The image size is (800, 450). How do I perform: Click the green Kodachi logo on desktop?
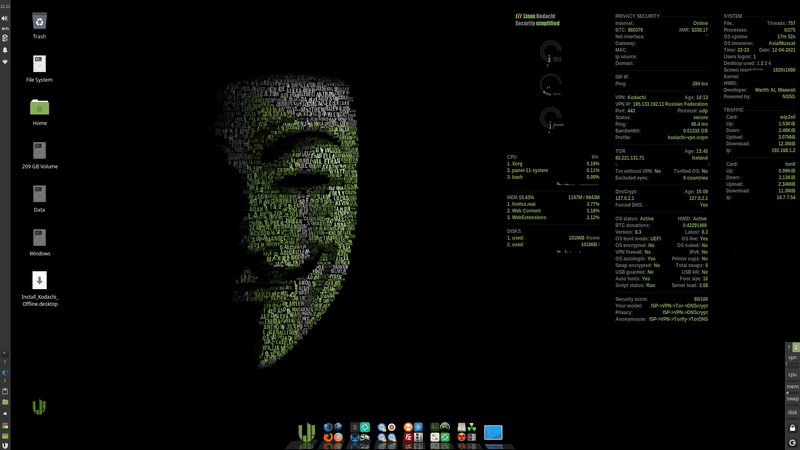(39, 407)
